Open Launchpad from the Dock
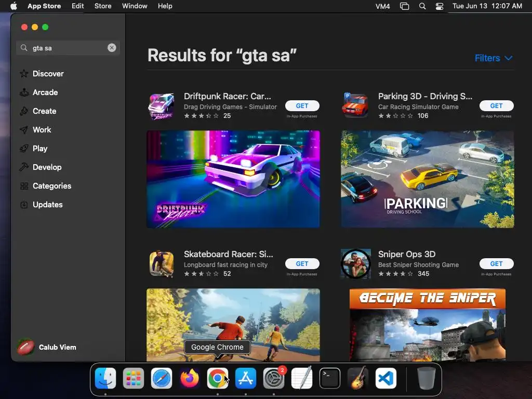Viewport: 532px width, 399px height. 134,378
